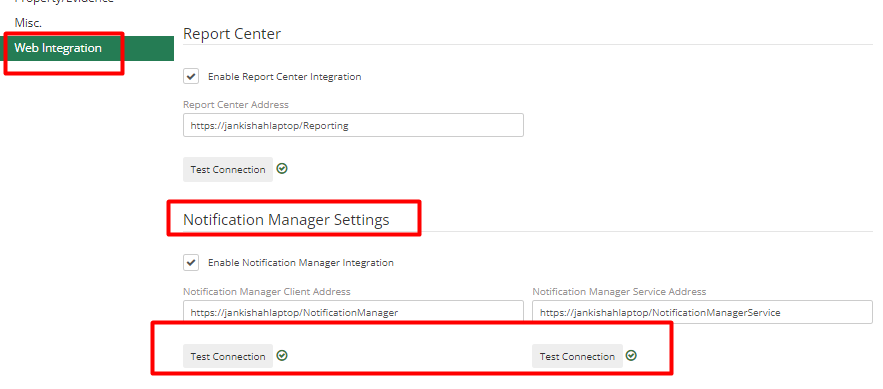The image size is (883, 389).
Task: Test the Notification Manager Client Address connection
Action: (228, 356)
